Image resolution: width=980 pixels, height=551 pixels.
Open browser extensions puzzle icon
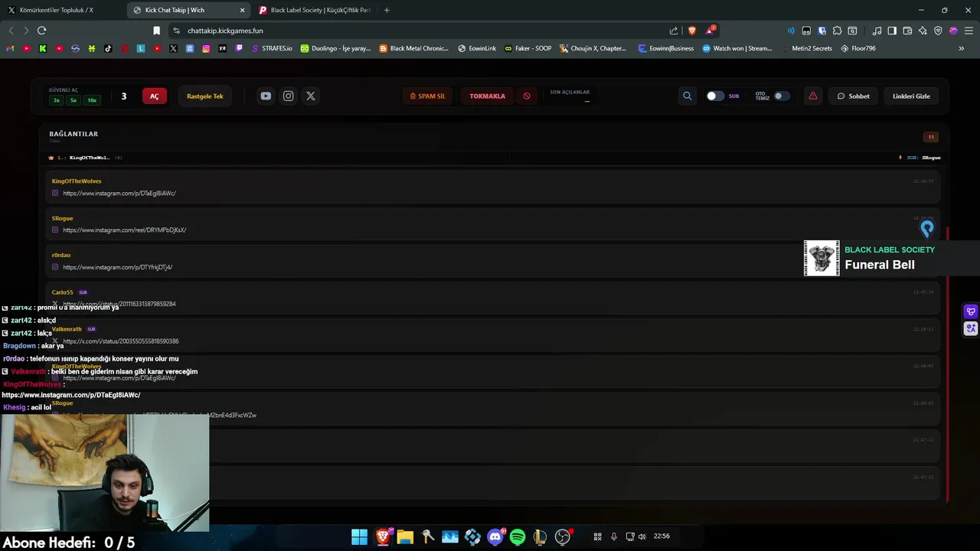837,31
